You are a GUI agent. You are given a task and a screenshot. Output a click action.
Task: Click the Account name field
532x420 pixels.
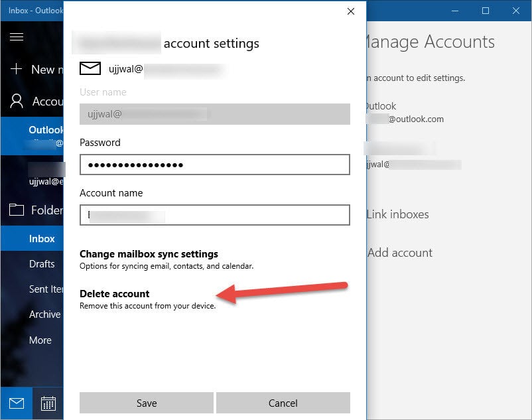(x=215, y=215)
